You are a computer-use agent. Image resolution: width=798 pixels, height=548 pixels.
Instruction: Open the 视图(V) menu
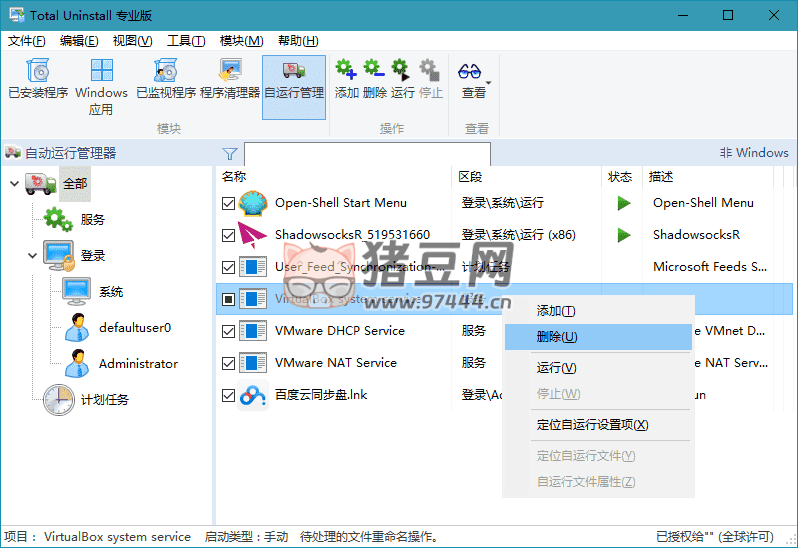[132, 41]
